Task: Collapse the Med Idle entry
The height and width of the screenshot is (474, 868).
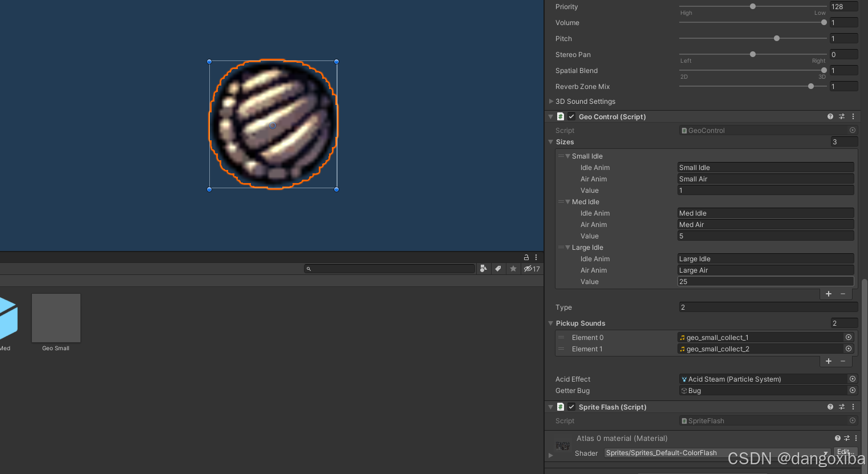Action: [567, 201]
